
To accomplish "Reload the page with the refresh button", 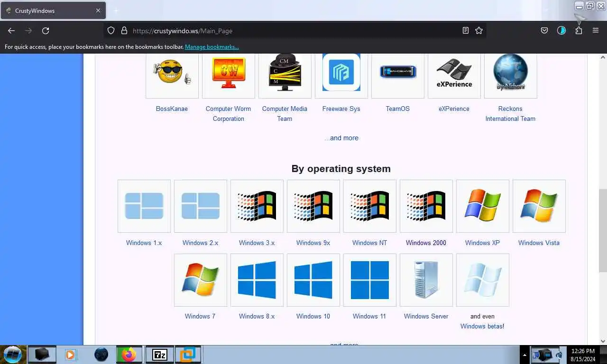I will [x=46, y=31].
